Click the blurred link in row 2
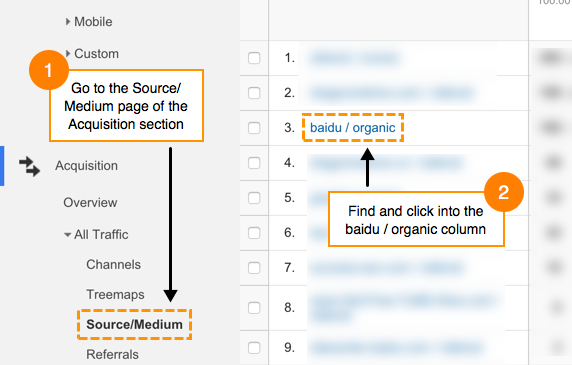 click(392, 93)
